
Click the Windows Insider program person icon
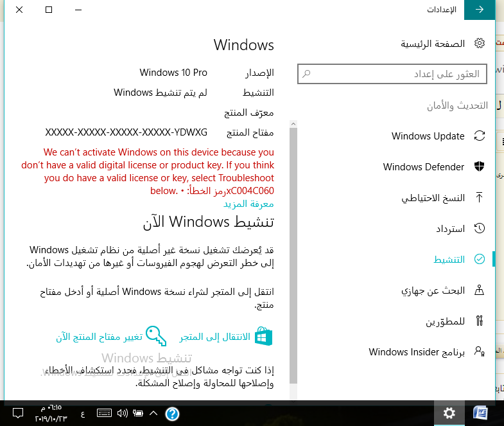[479, 351]
